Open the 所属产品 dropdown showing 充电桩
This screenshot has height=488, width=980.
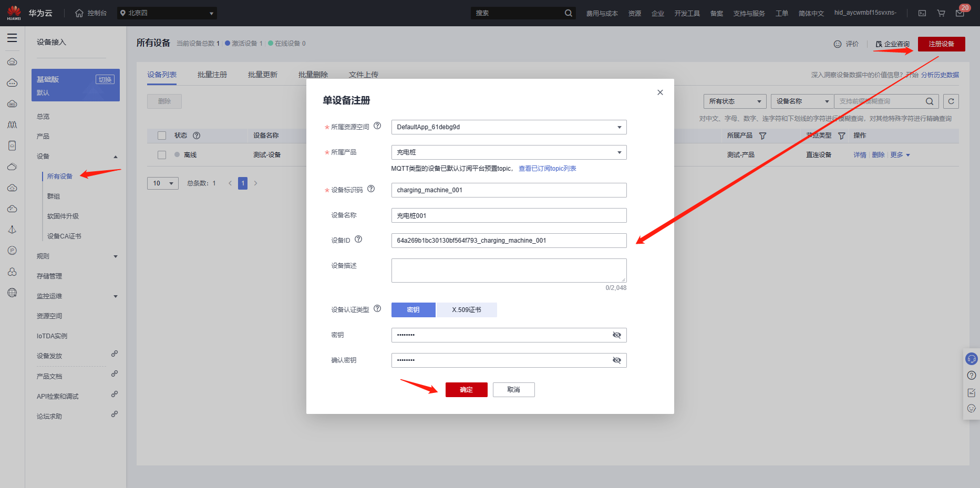tap(509, 152)
